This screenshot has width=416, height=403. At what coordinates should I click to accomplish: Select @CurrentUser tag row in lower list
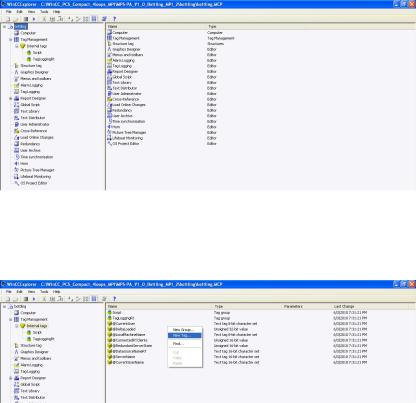pos(124,323)
